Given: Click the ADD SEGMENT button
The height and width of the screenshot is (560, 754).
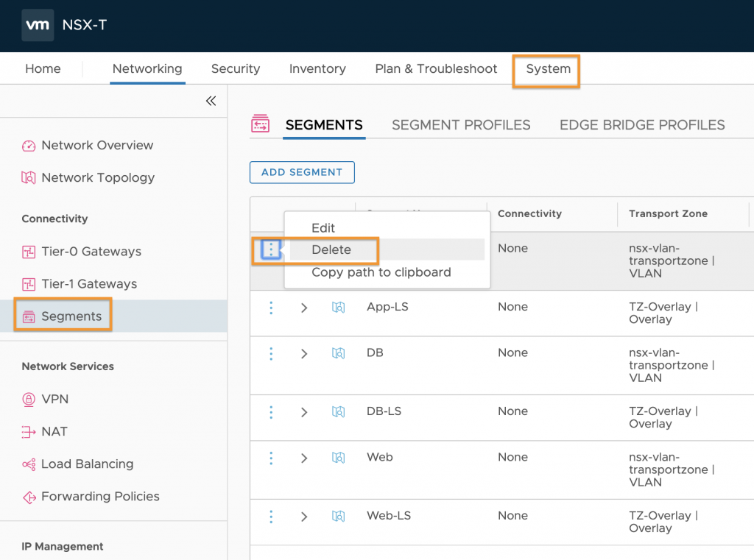Looking at the screenshot, I should (302, 173).
